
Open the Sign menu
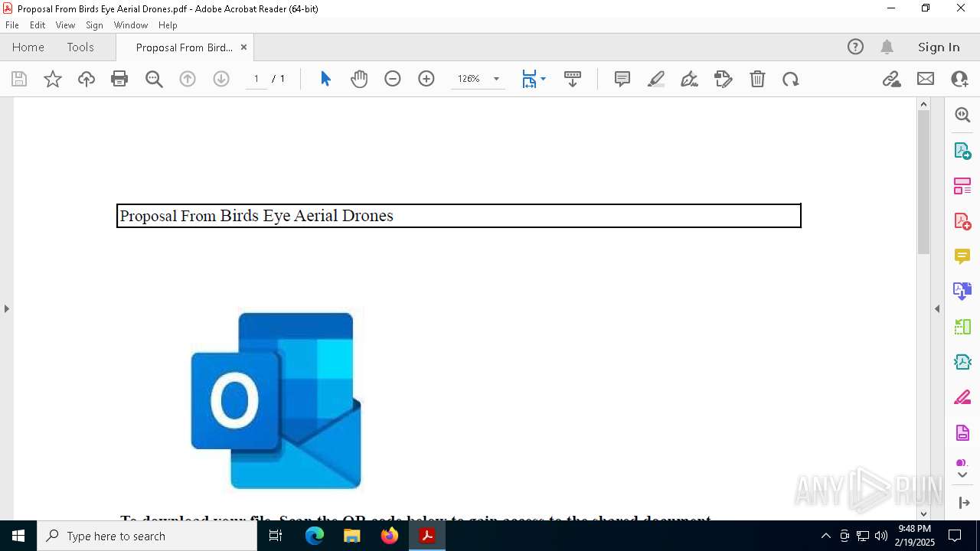94,25
